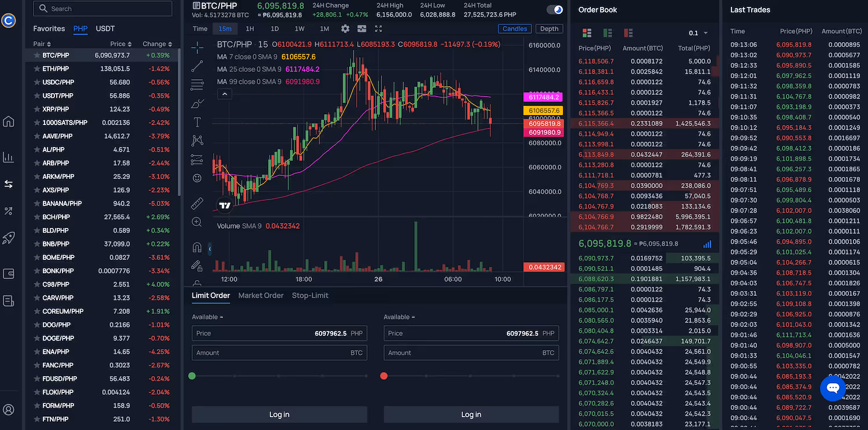Viewport: 868px width, 430px height.
Task: Favorite the AAVE/PHP pair star
Action: click(36, 136)
